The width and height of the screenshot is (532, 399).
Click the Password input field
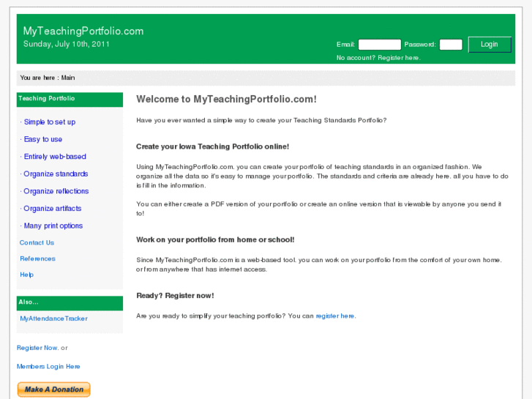pos(451,45)
